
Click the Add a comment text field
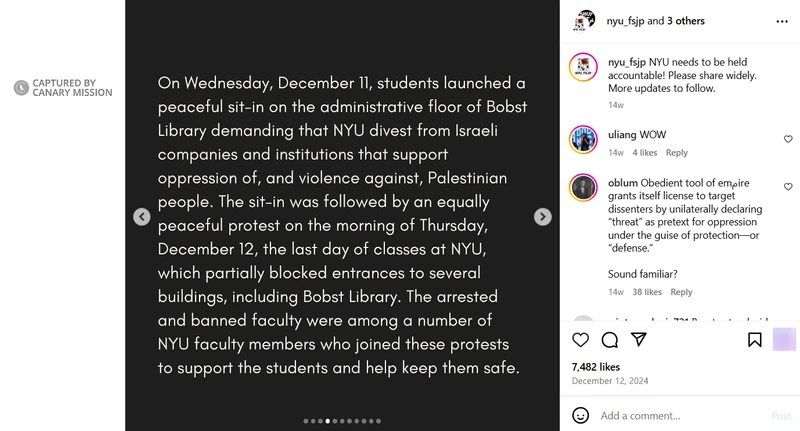click(x=680, y=415)
